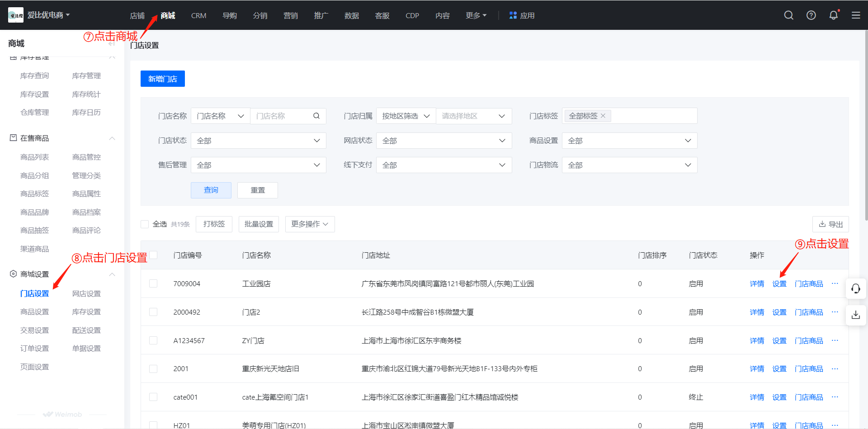This screenshot has height=429, width=868.
Task: Open 商品列表 in the sidebar
Action: [34, 157]
